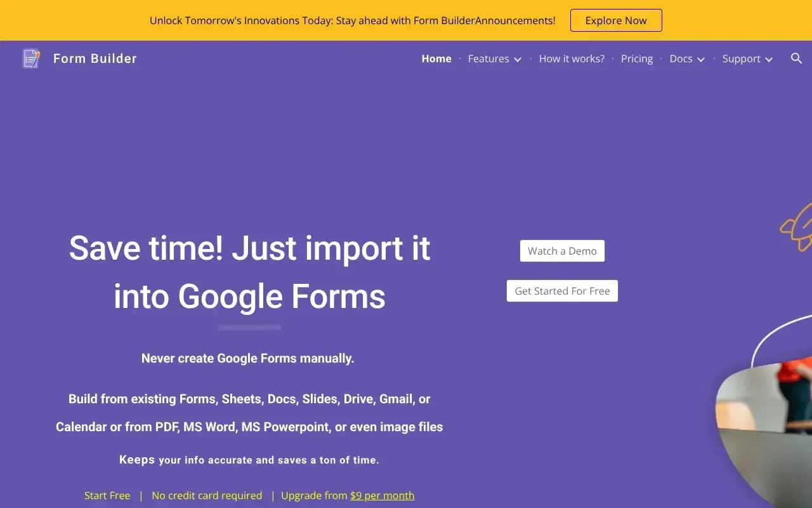Click the Explore Now banner button

point(616,20)
